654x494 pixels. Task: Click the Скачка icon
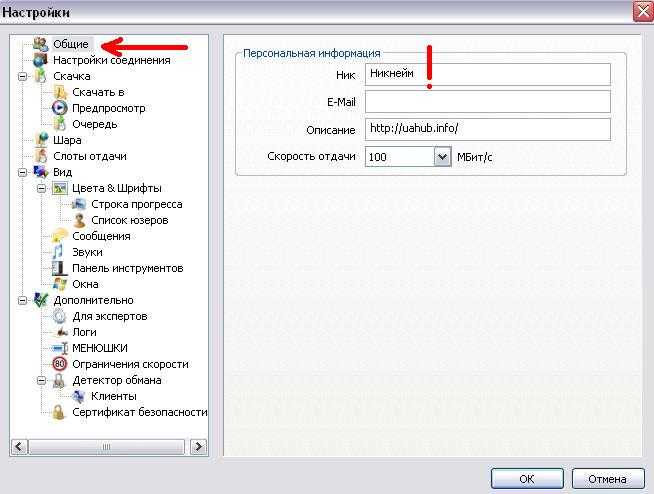click(x=41, y=76)
